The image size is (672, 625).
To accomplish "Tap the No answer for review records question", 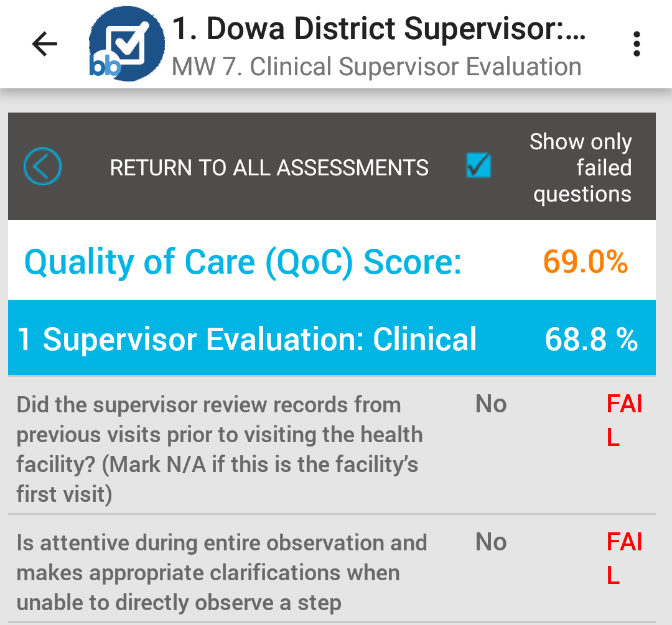I will coord(491,404).
